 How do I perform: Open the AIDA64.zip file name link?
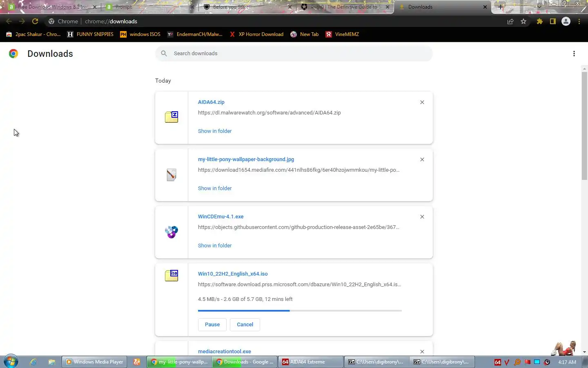[211, 102]
